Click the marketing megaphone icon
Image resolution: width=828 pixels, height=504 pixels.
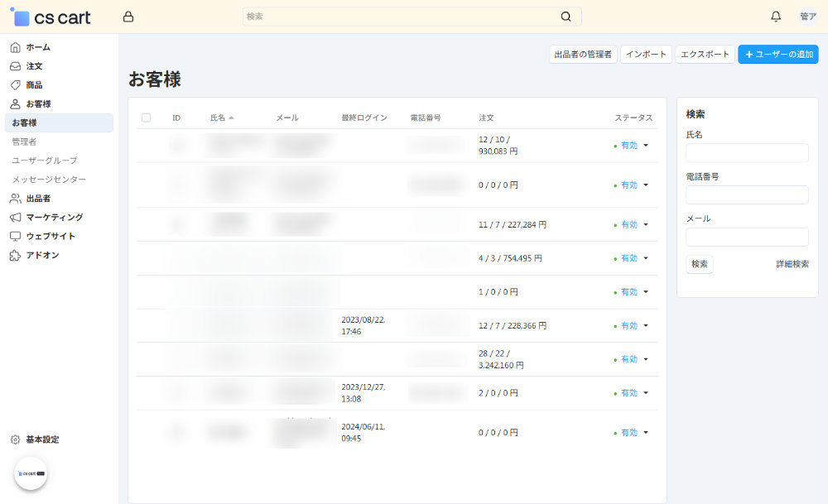[15, 217]
